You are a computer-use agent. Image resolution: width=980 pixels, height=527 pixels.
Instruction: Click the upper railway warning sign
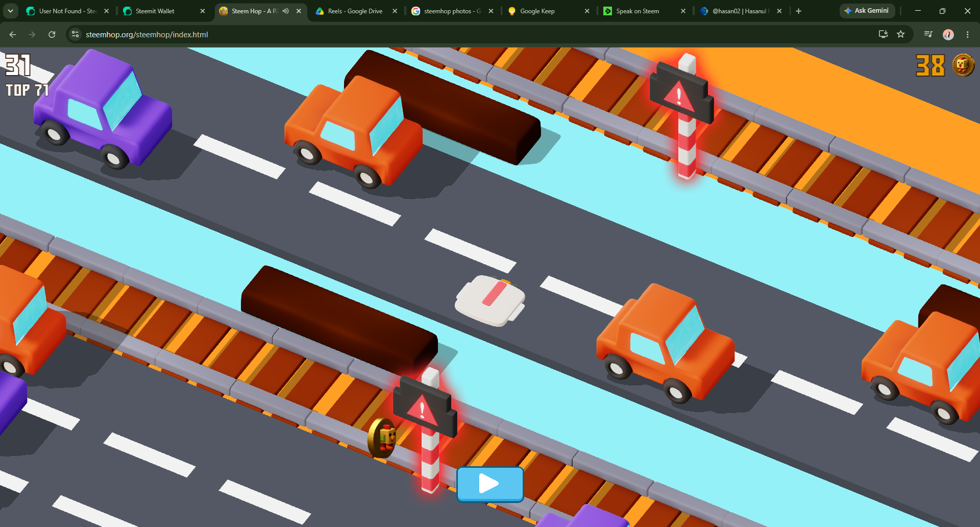682,115
